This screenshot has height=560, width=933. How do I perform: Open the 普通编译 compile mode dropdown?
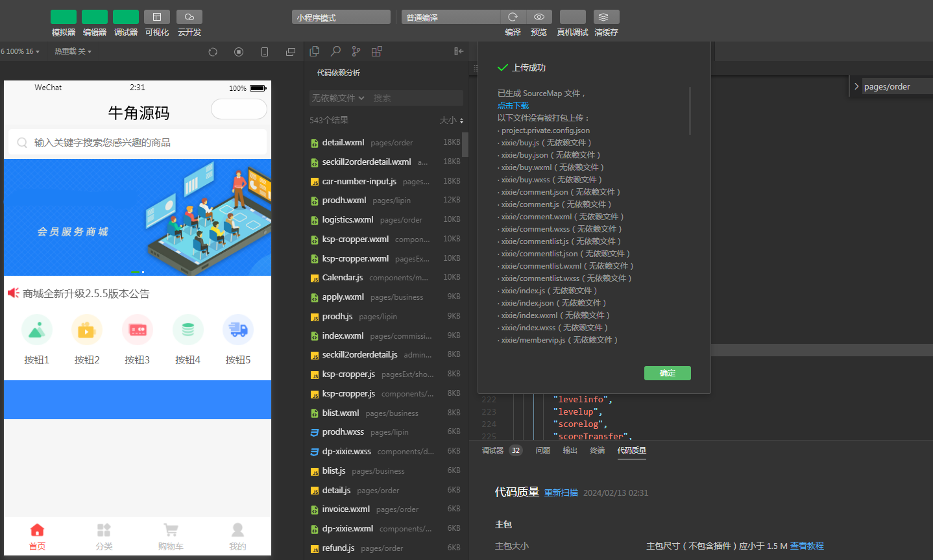tap(450, 18)
